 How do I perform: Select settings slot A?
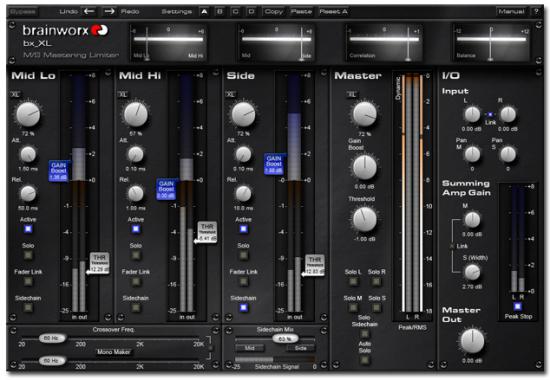204,12
